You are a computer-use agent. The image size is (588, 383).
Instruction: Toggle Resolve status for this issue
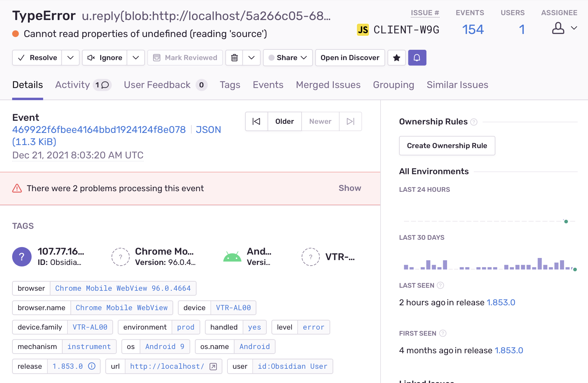coord(37,58)
